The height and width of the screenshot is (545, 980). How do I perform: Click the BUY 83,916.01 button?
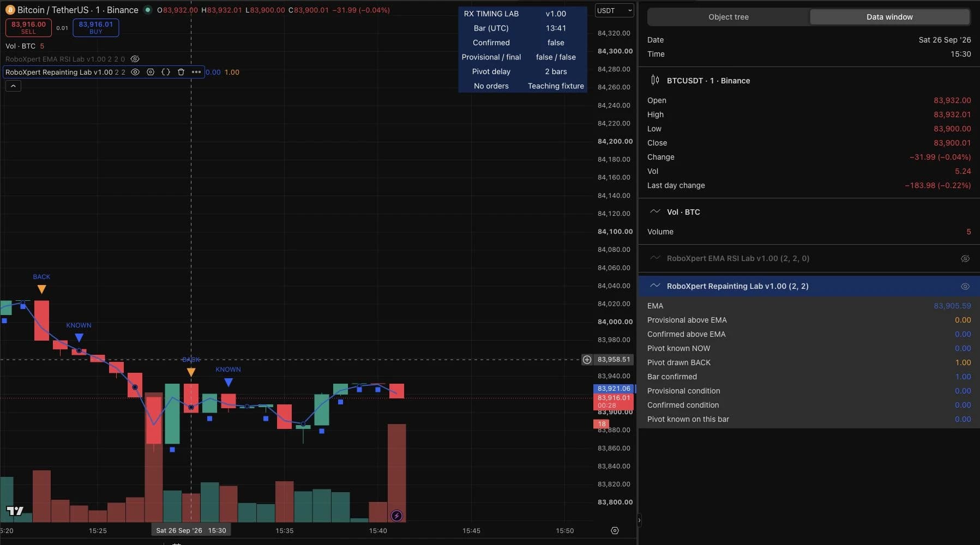[x=95, y=27]
